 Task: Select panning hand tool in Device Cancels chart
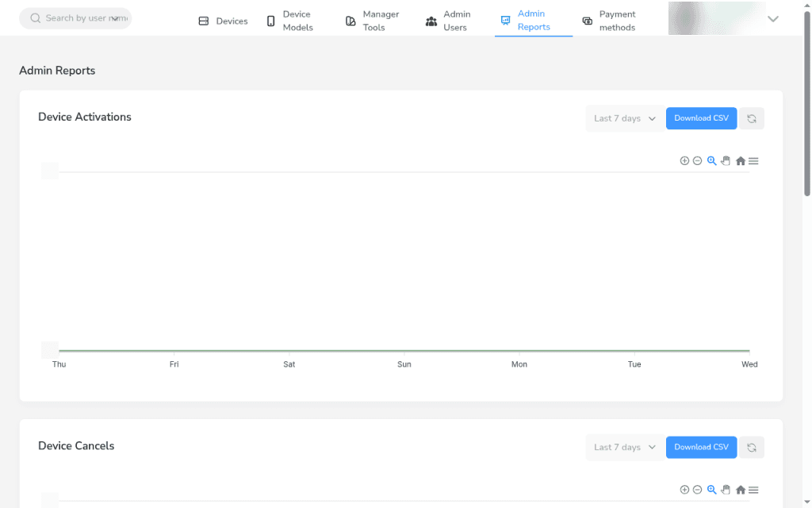tap(726, 490)
